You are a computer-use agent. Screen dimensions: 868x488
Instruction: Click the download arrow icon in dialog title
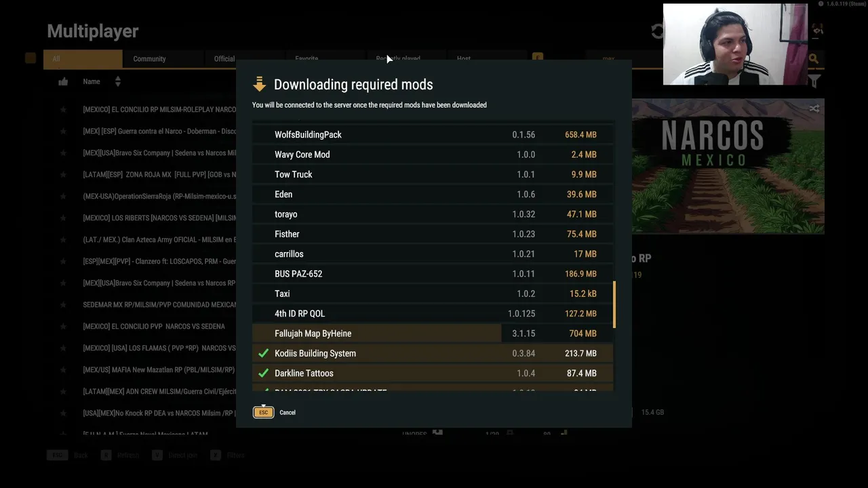coord(259,84)
